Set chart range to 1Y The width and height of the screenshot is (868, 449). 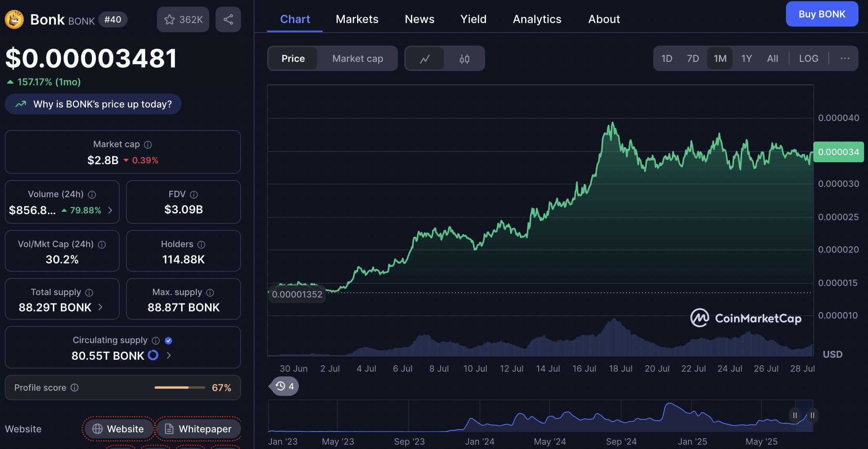(x=747, y=59)
